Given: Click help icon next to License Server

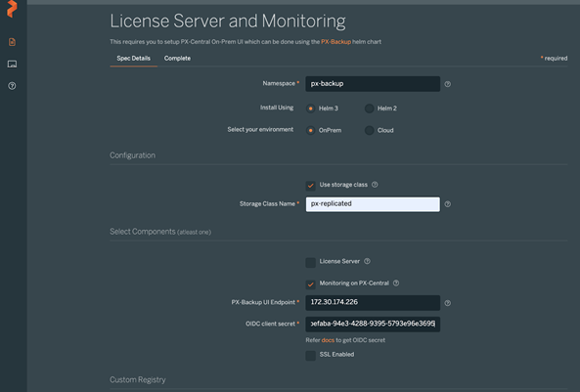Looking at the screenshot, I should pos(367,261).
